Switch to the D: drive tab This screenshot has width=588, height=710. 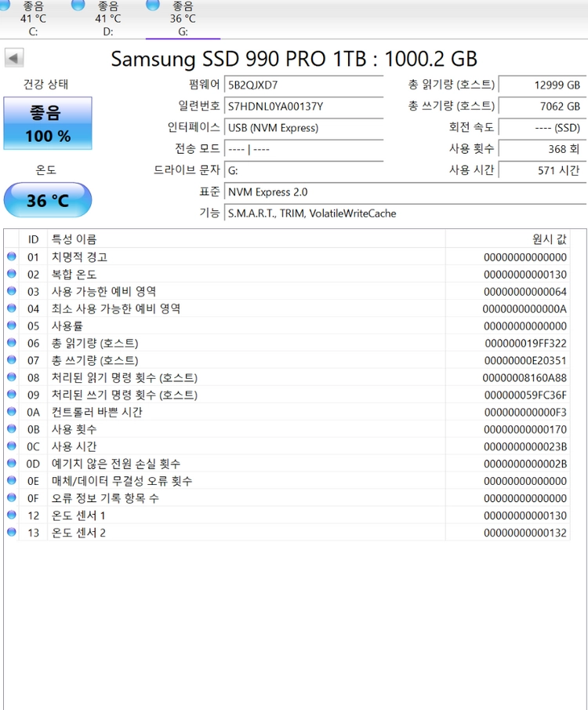pyautogui.click(x=107, y=19)
